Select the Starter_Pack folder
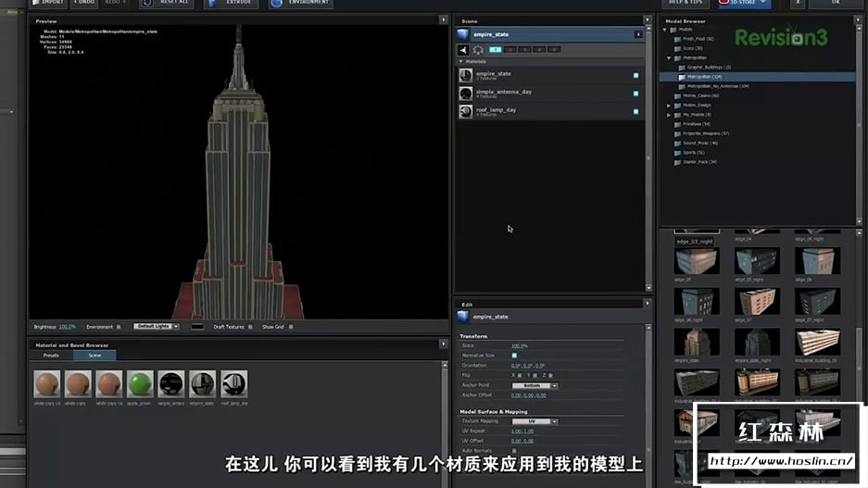Viewport: 868px width, 488px height. point(696,162)
